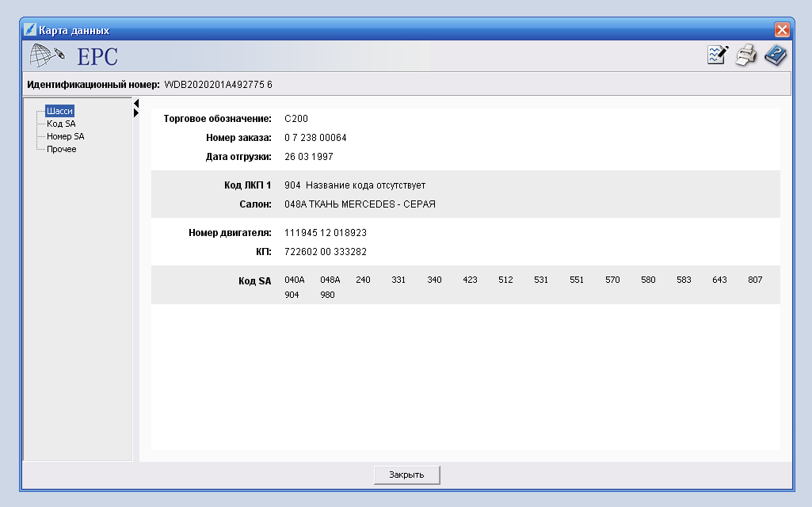
Task: Click SA code 643
Action: point(719,280)
